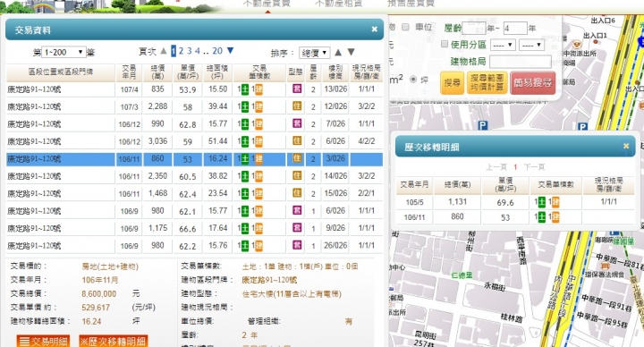Click 下一頁 in transfer popup

tap(534, 167)
